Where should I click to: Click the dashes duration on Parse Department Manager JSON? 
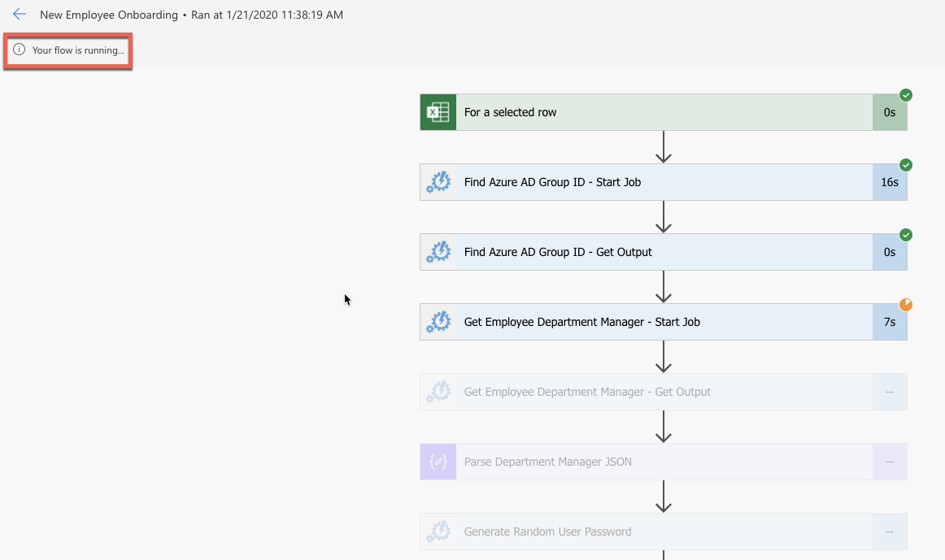pos(890,461)
